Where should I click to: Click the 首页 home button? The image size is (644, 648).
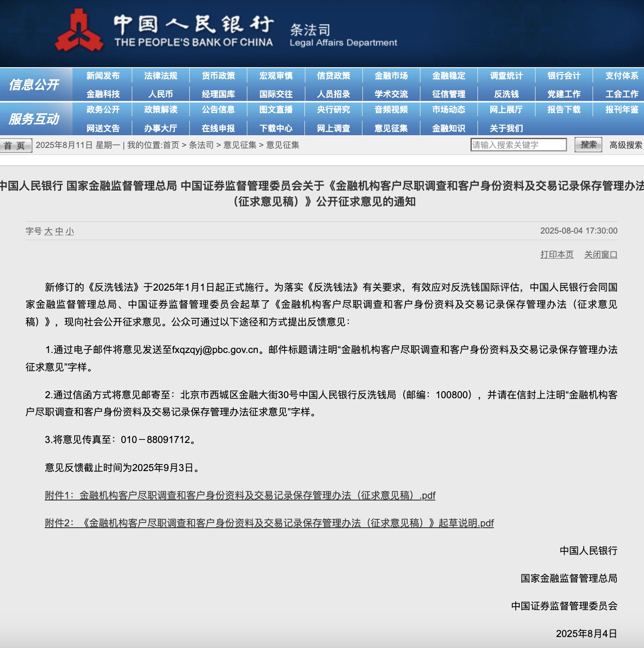click(16, 145)
